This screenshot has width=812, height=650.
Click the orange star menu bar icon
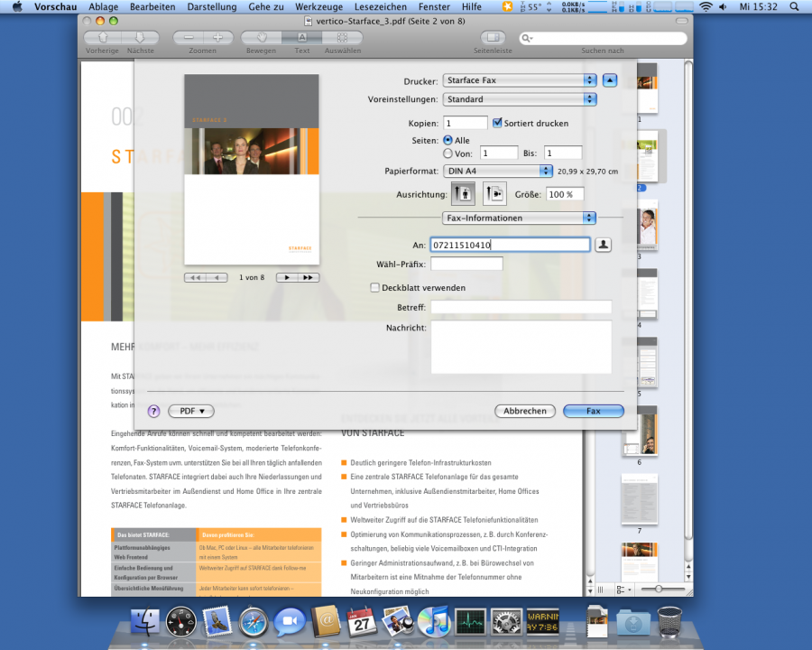pos(507,6)
